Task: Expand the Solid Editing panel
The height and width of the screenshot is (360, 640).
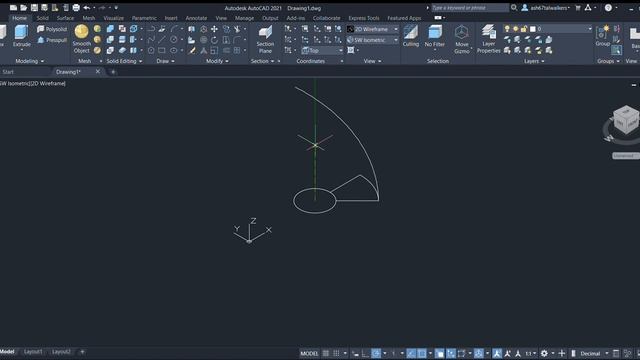Action: coord(124,61)
